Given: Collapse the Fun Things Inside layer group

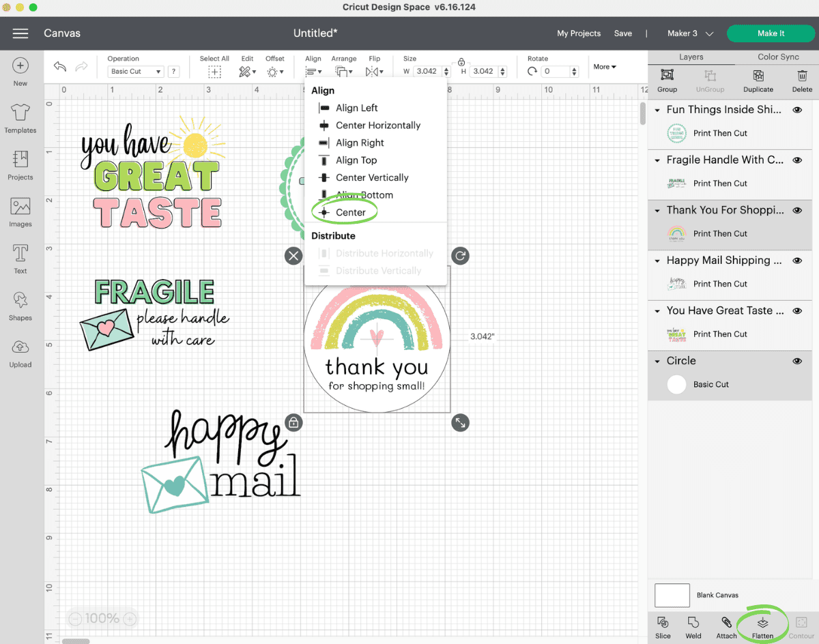Looking at the screenshot, I should [658, 110].
